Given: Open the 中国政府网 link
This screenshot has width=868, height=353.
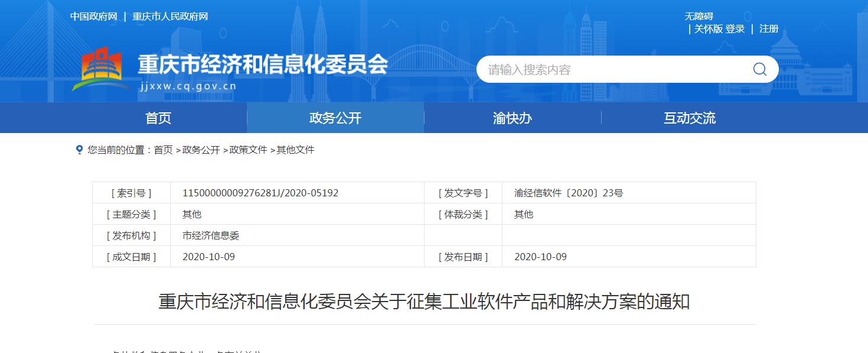Looking at the screenshot, I should (93, 17).
